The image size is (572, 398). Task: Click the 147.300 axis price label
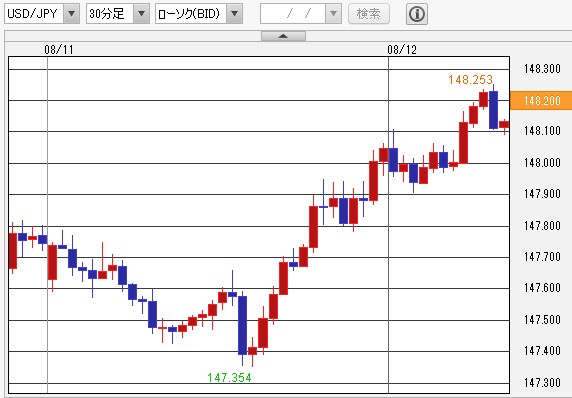(542, 383)
